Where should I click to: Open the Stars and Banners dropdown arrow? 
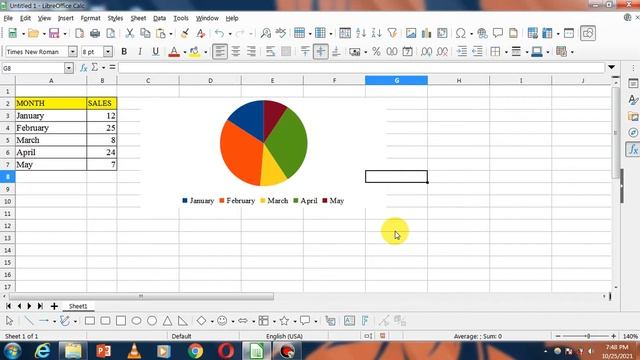pyautogui.click(x=295, y=321)
